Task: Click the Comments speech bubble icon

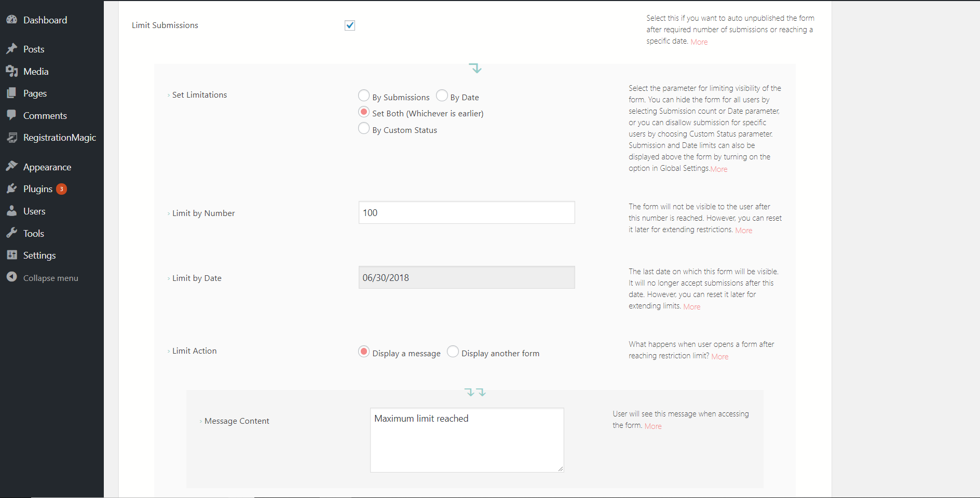Action: point(12,115)
